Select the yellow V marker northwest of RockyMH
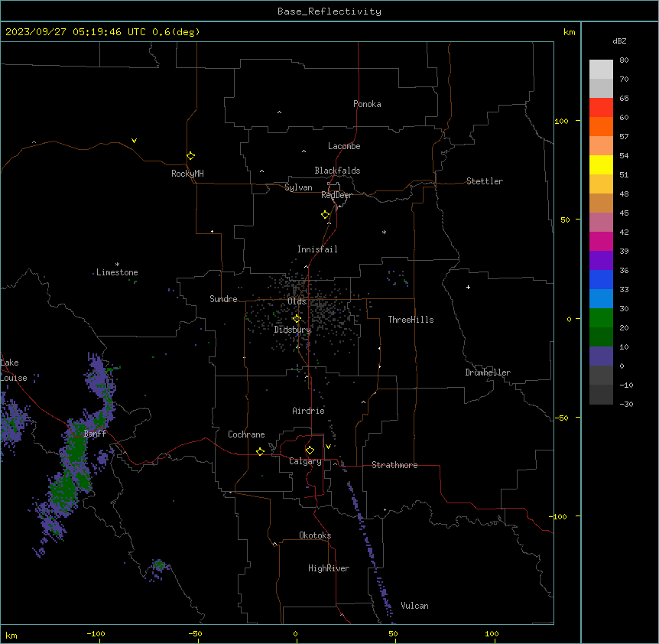This screenshot has width=659, height=644. (x=134, y=141)
